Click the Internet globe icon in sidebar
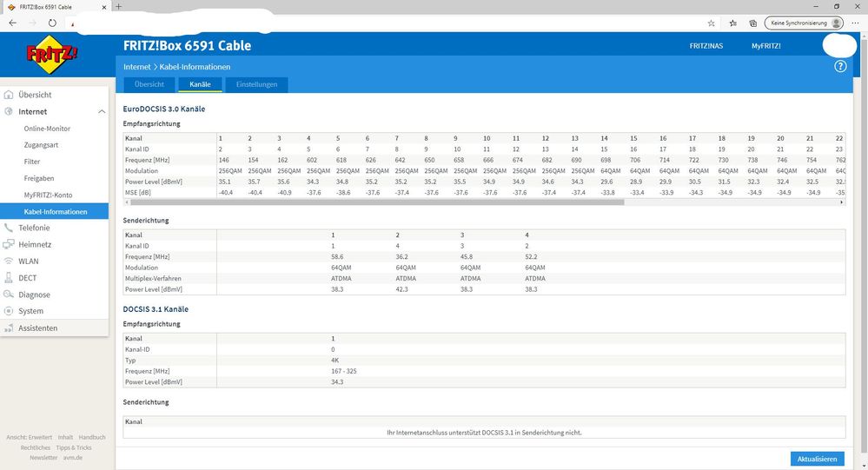868x470 pixels. pos(9,111)
